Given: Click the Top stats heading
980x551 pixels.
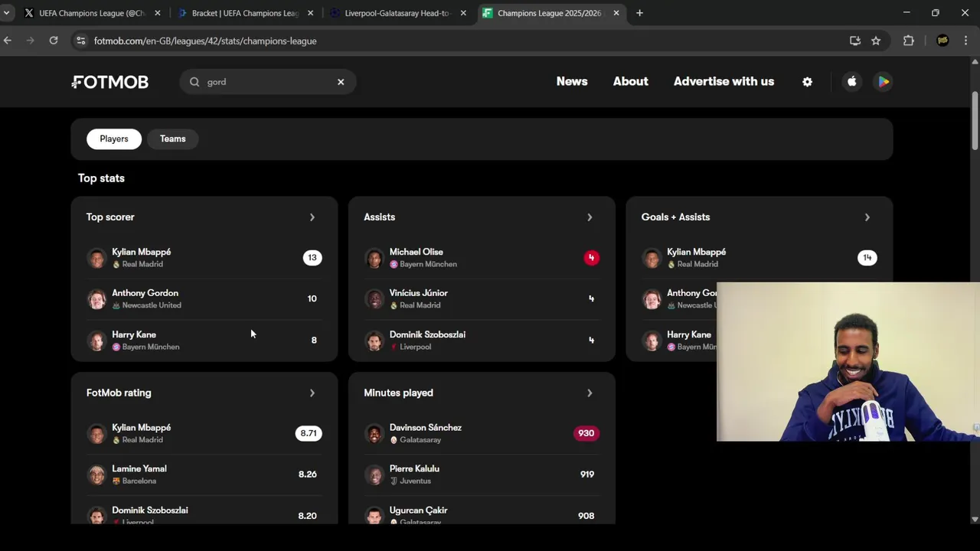Looking at the screenshot, I should click(x=101, y=178).
